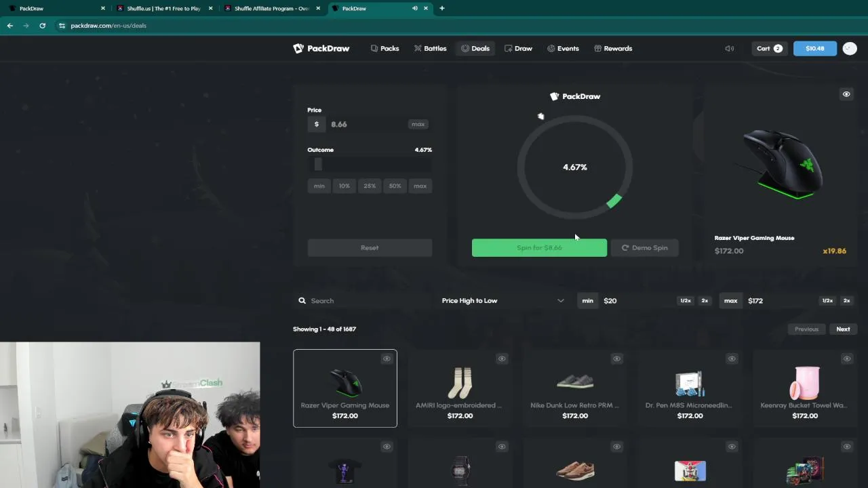Open the user profile avatar
Screen dimensions: 868x488
850,49
